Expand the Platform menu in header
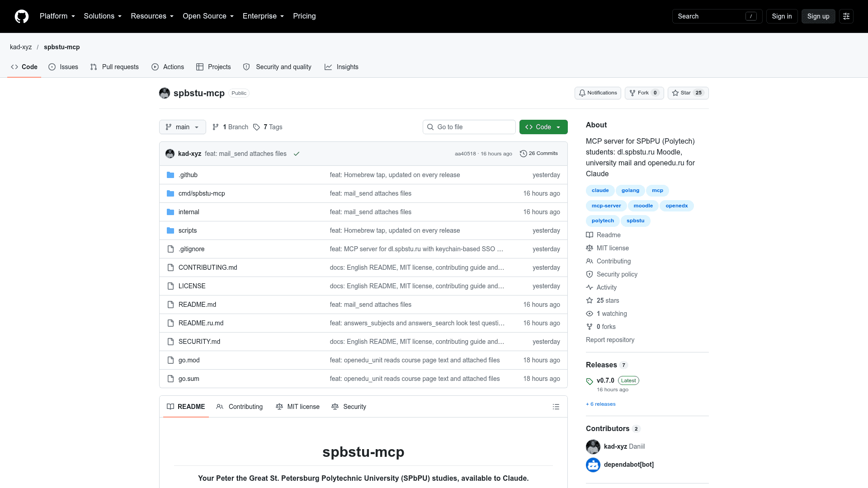The height and width of the screenshot is (488, 868). click(x=57, y=16)
